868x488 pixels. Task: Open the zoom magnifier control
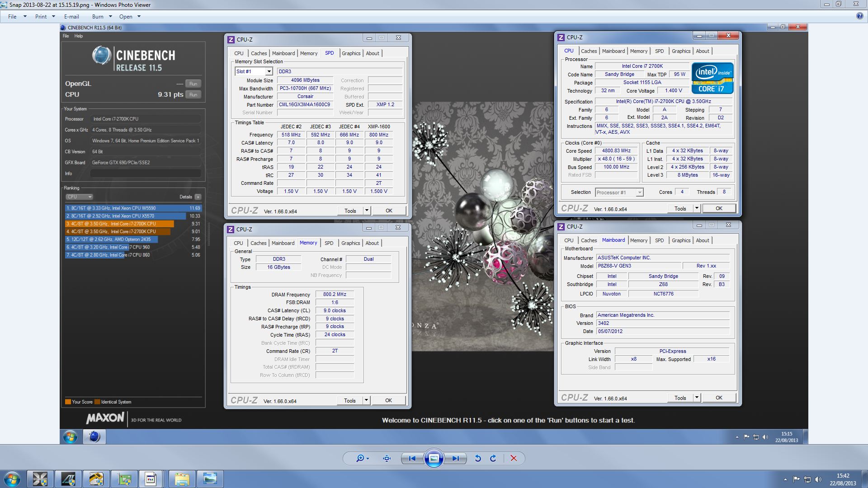point(362,458)
